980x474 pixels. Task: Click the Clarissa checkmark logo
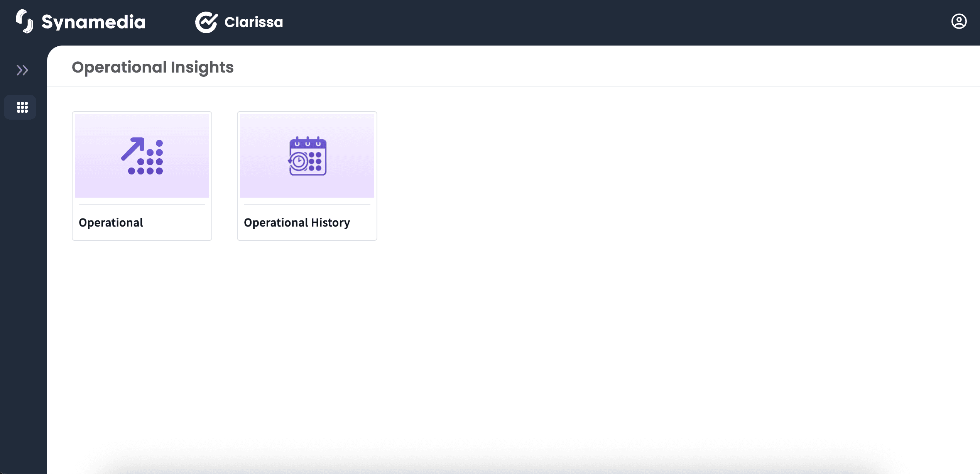pos(206,22)
